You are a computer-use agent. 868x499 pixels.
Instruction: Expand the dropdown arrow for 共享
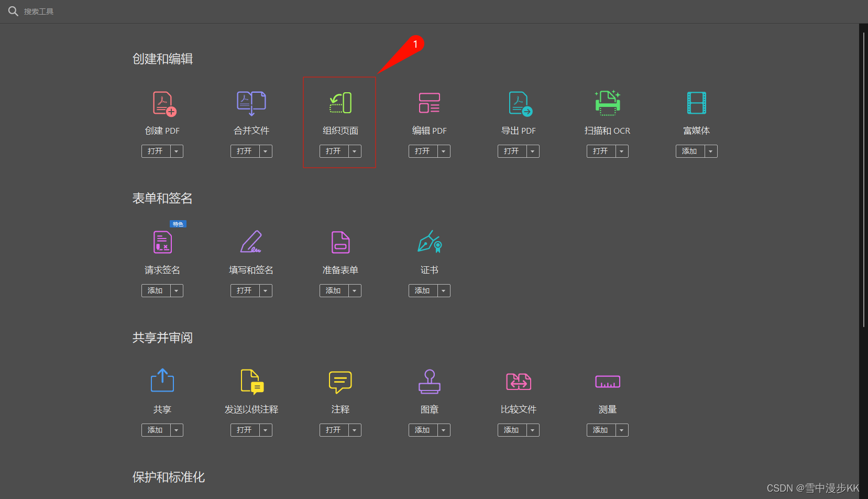tap(177, 430)
